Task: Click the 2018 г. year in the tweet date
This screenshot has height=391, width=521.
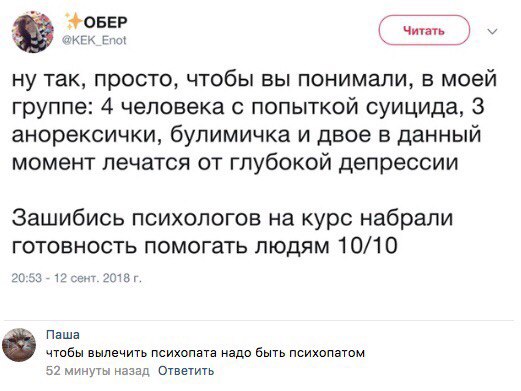Action: pos(122,278)
